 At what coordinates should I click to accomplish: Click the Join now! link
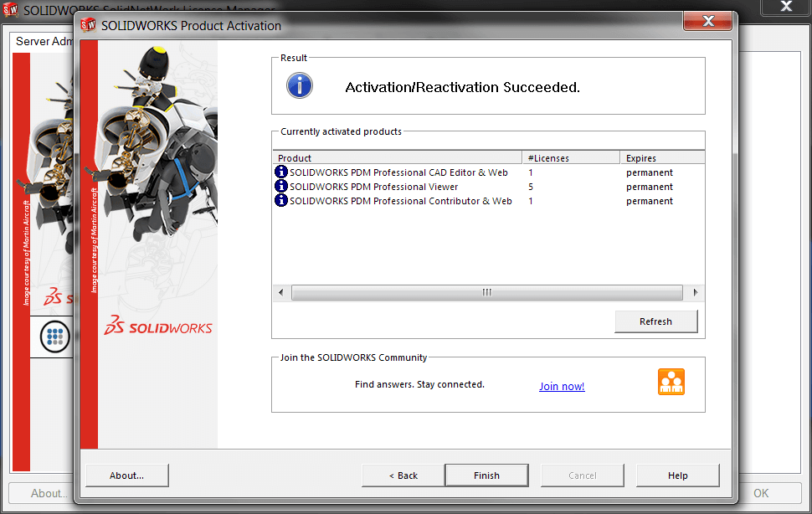click(x=562, y=386)
